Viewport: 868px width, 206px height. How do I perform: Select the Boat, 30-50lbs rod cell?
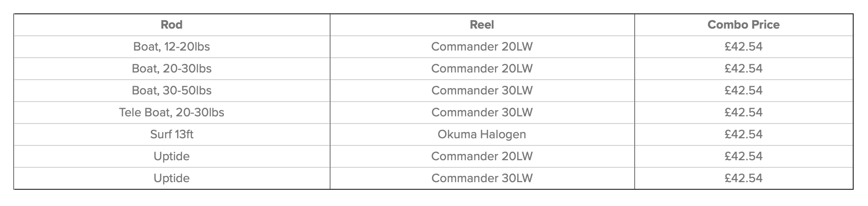pos(171,91)
